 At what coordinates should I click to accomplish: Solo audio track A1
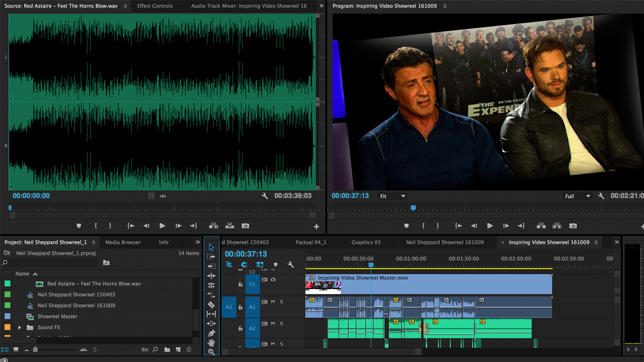(281, 302)
